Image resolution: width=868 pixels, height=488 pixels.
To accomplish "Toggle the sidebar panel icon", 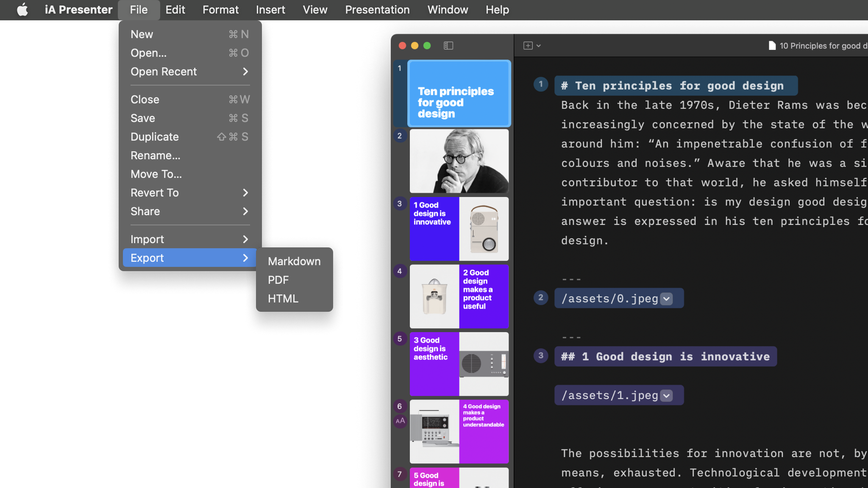I will 448,45.
